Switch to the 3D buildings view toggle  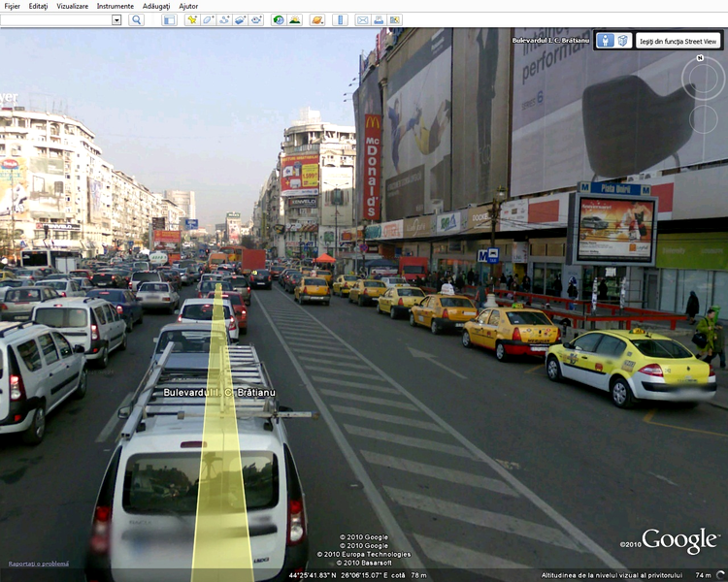[622, 41]
